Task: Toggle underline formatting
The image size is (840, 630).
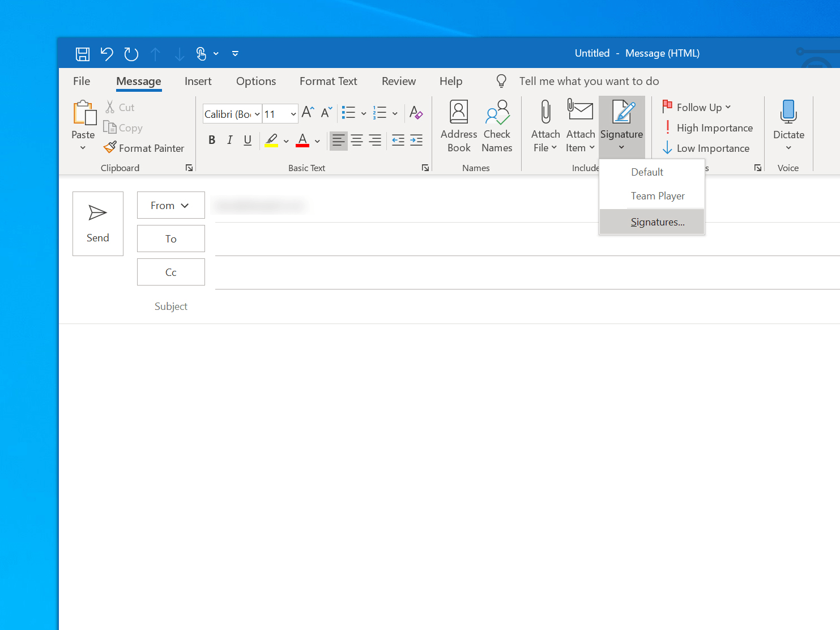Action: [x=248, y=140]
